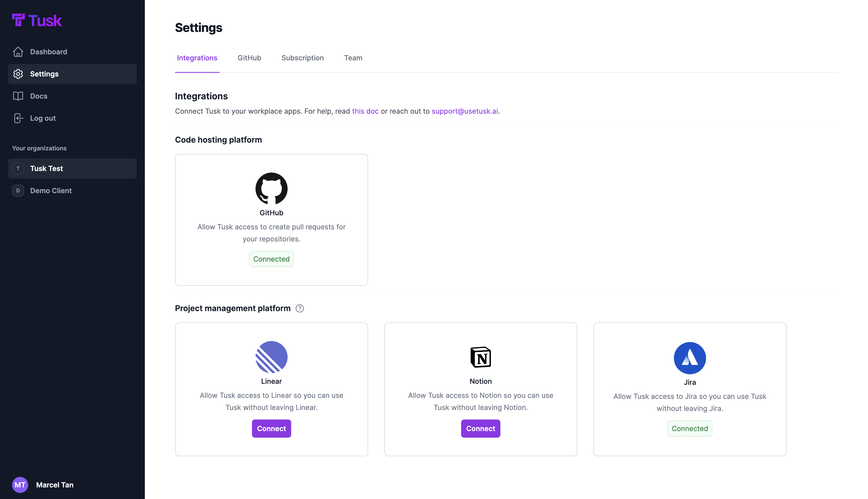868x499 pixels.
Task: Click the GitHub card title text
Action: pyautogui.click(x=271, y=213)
